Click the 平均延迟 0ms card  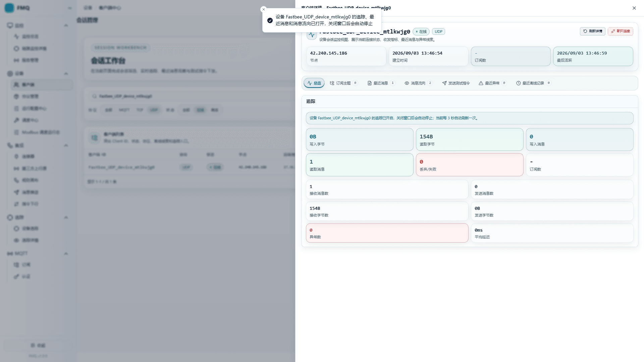(x=552, y=233)
